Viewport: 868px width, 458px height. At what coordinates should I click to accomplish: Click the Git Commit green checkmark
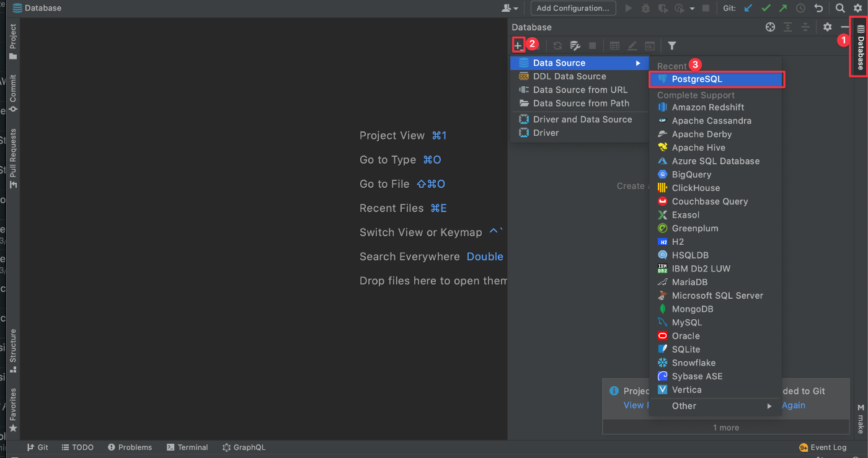point(766,8)
